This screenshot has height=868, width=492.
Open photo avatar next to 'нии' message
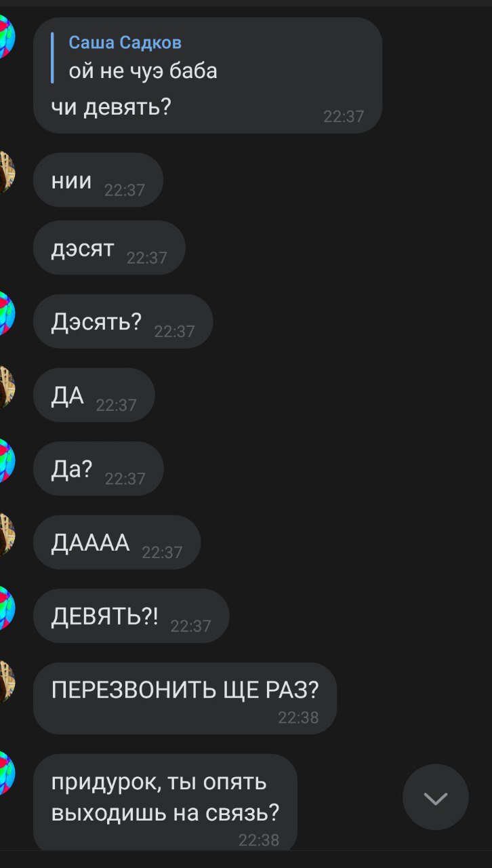[x=7, y=172]
